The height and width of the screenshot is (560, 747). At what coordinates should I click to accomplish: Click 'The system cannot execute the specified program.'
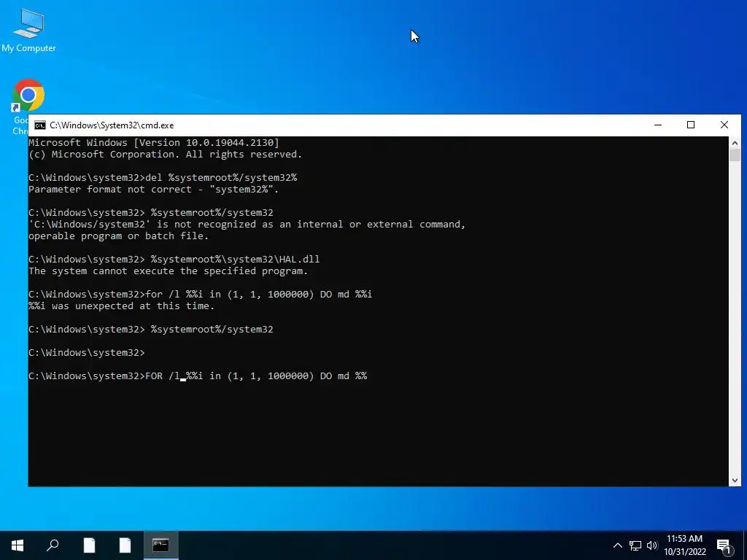[x=169, y=271]
